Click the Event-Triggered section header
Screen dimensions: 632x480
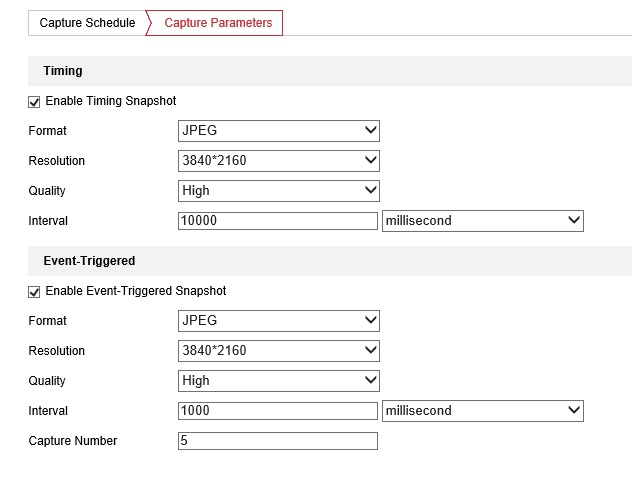pos(89,261)
